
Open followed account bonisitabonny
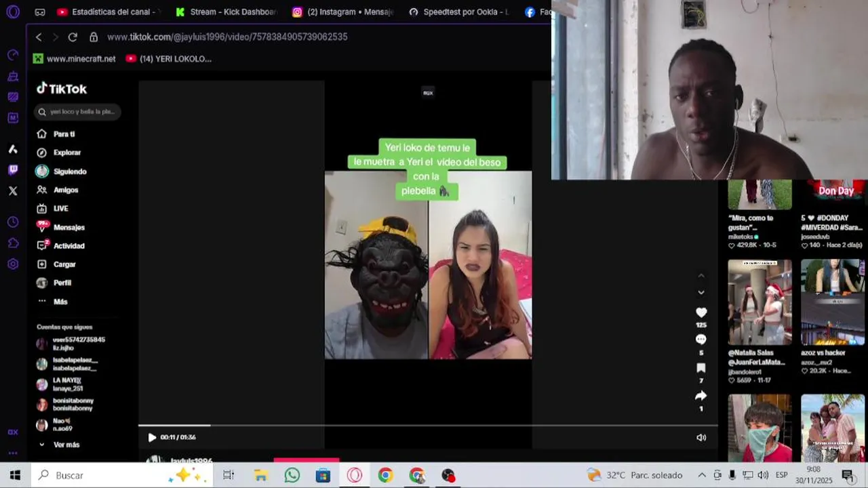tap(65, 405)
